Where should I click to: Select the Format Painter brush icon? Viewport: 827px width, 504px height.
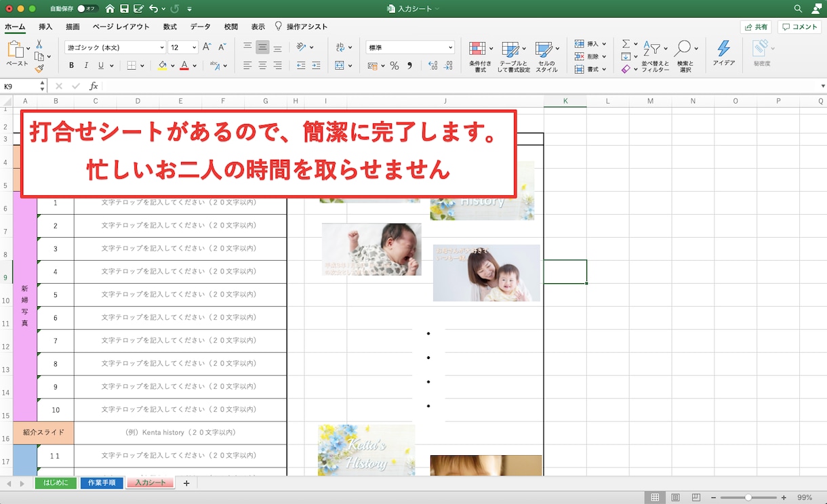(39, 68)
